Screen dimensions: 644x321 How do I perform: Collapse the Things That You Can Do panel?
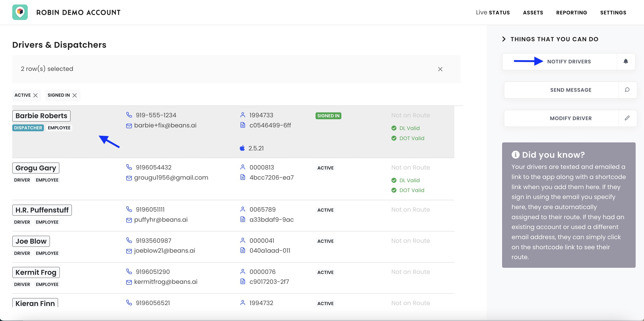click(504, 39)
